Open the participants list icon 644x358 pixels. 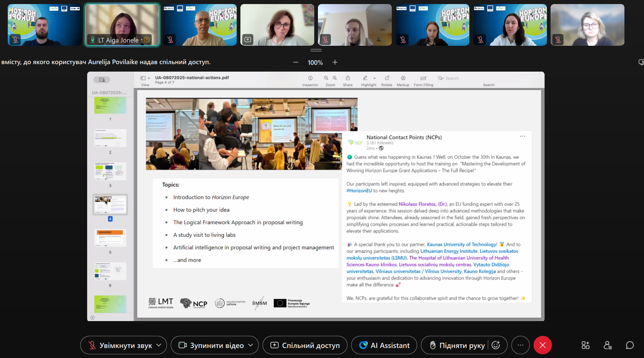[608, 345]
